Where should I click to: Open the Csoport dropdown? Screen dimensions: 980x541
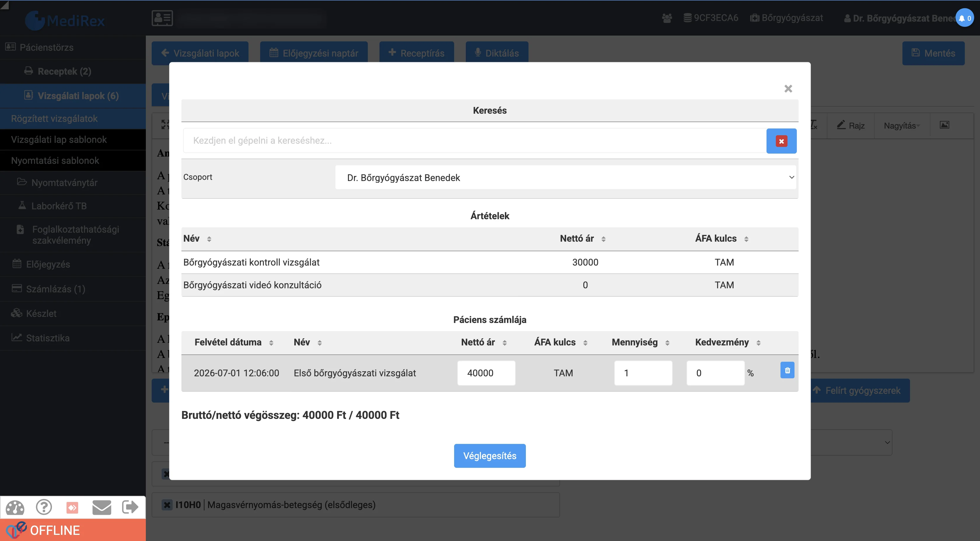coord(566,178)
